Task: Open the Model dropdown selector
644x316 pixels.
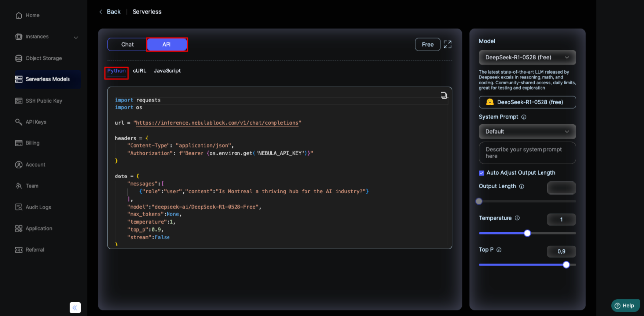Action: 527,57
